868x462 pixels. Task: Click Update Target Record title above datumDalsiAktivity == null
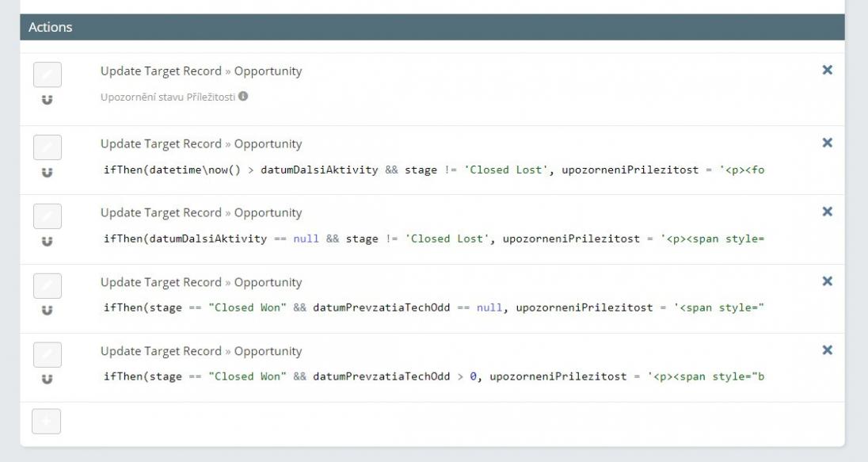(201, 212)
